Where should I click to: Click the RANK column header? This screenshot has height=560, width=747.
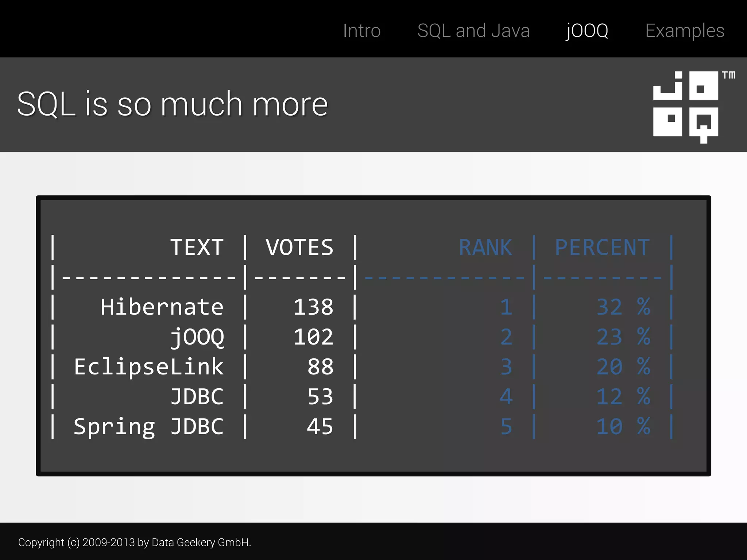[x=485, y=247]
